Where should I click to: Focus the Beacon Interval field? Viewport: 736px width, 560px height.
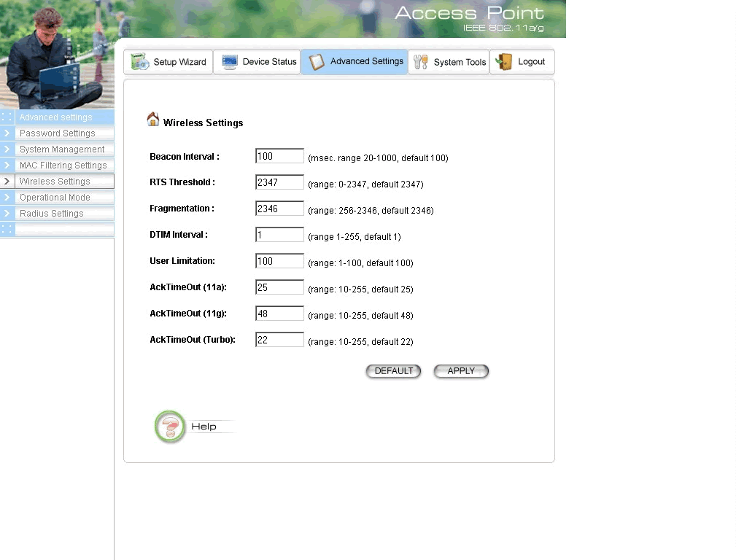coord(279,156)
